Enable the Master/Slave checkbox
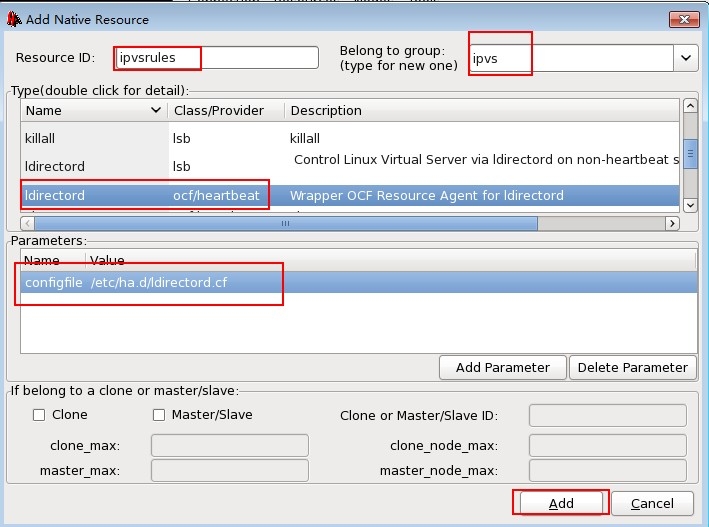709x527 pixels. [x=159, y=415]
